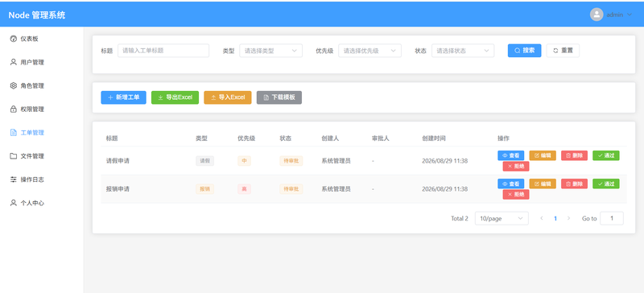Expand the admin user dropdown arrow

pyautogui.click(x=630, y=14)
